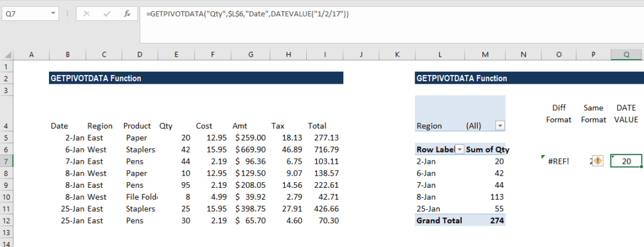Image resolution: width=644 pixels, height=247 pixels.
Task: Click the formula bar options dots
Action: pos(67,14)
